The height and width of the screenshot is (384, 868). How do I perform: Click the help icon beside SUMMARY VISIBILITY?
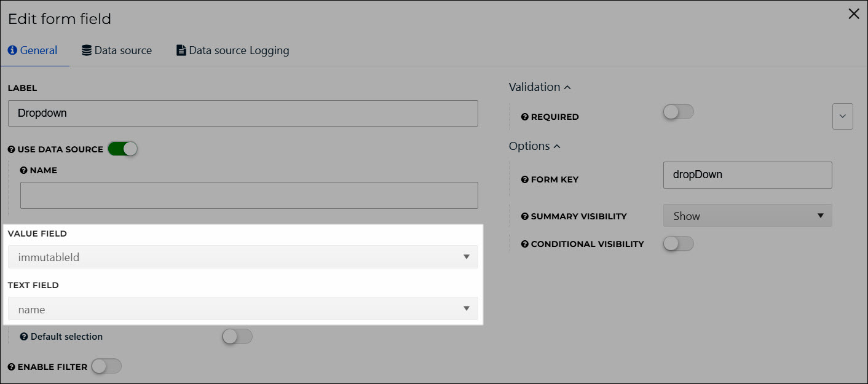click(525, 216)
